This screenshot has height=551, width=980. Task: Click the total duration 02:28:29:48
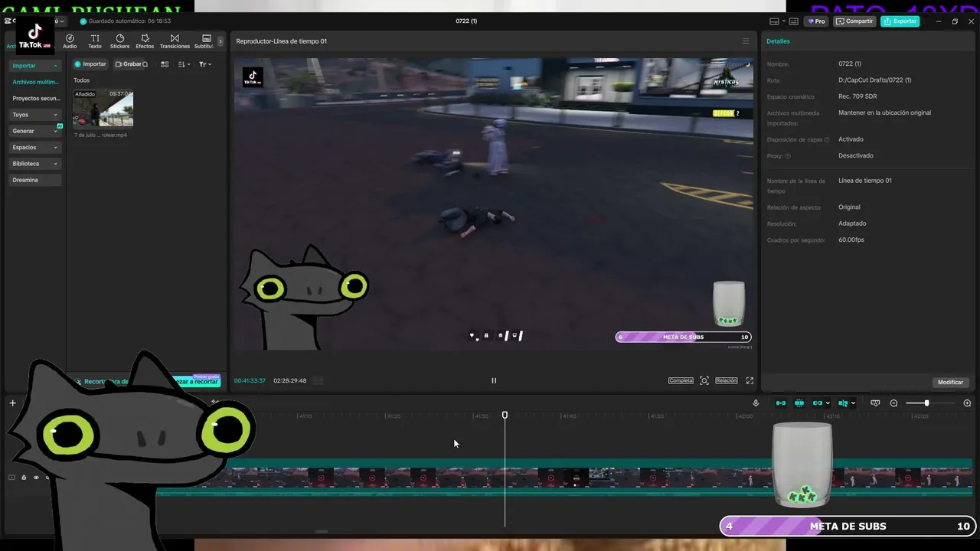tap(289, 380)
